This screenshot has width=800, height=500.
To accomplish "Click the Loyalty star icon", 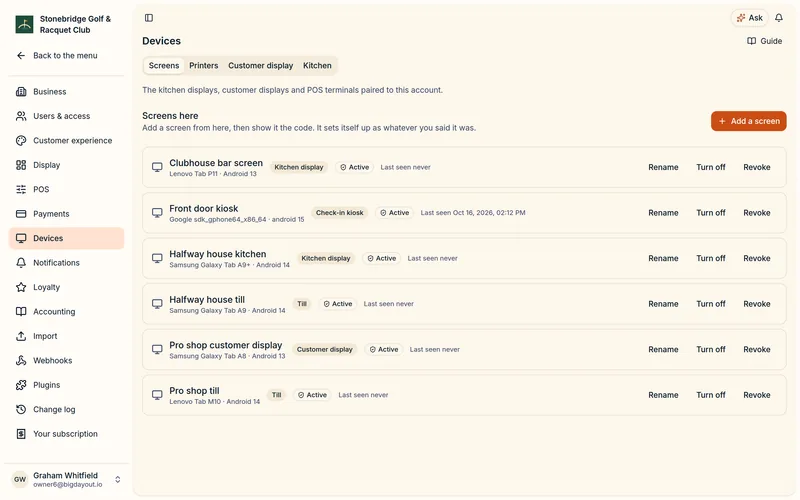I will (x=21, y=287).
